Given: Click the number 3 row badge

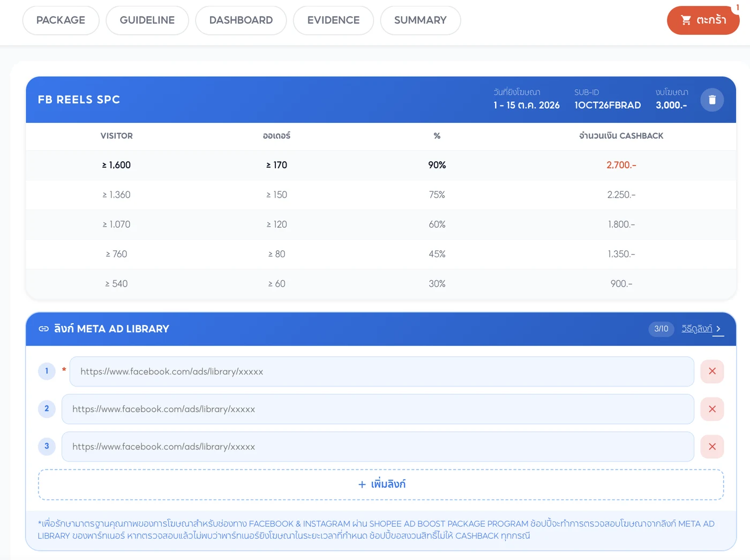Looking at the screenshot, I should coord(47,446).
